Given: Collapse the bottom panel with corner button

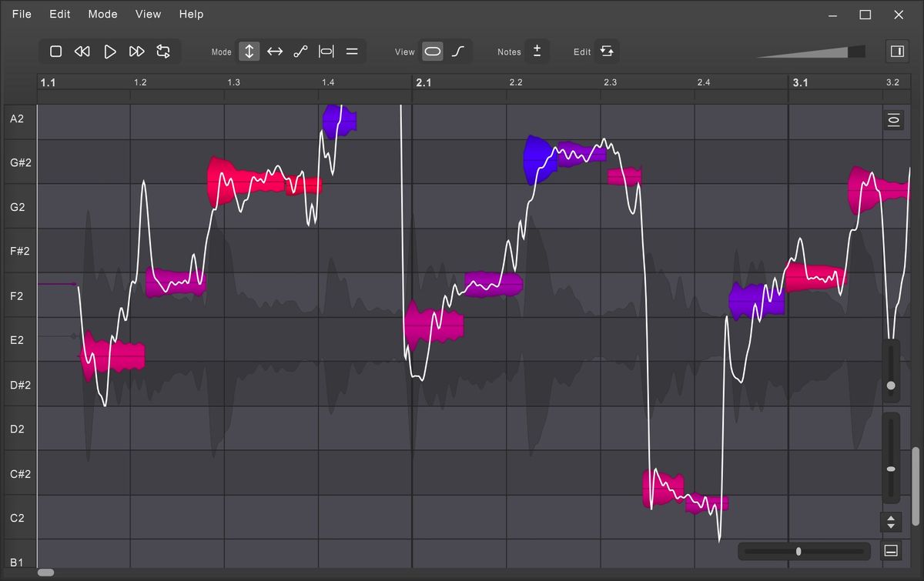Looking at the screenshot, I should (891, 551).
